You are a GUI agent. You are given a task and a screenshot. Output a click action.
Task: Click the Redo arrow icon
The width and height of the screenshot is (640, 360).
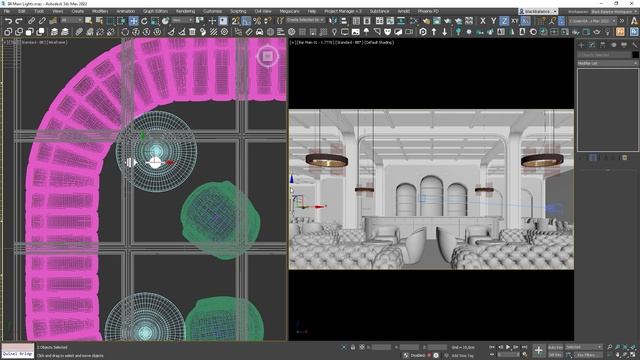[x=19, y=21]
